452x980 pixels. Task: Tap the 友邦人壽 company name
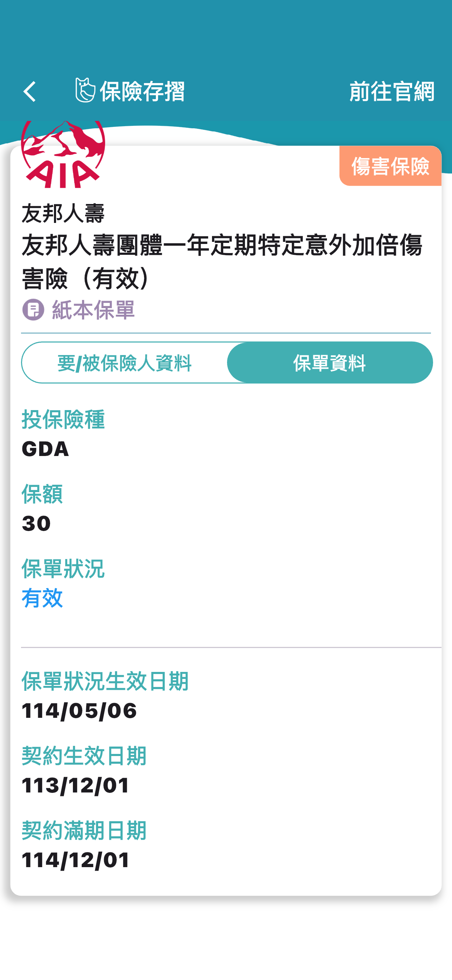[63, 213]
